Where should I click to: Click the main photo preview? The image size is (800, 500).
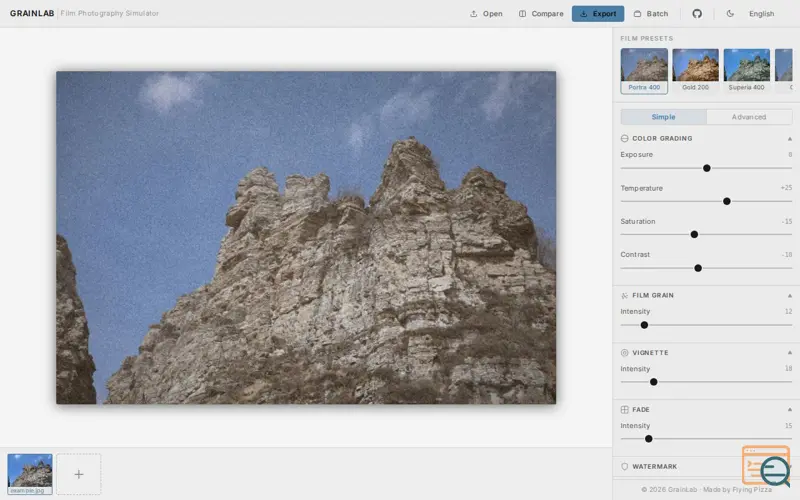click(x=306, y=237)
